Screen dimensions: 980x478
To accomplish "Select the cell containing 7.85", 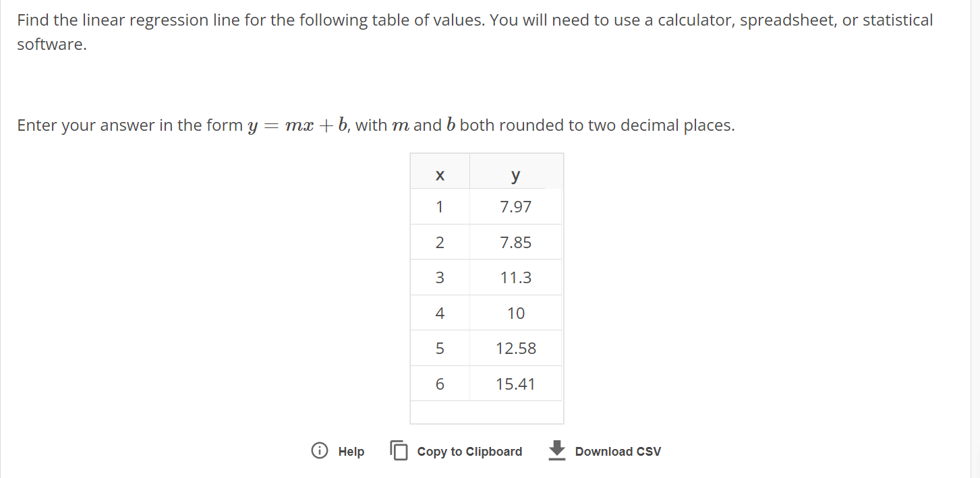I will (x=515, y=241).
